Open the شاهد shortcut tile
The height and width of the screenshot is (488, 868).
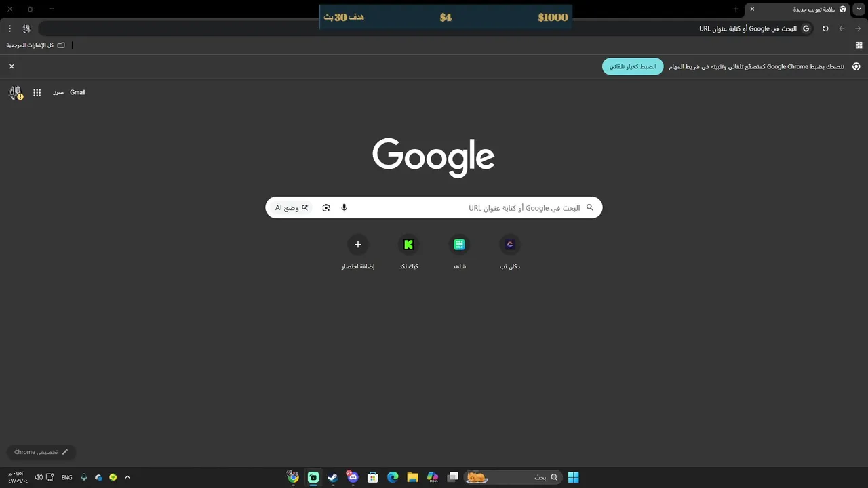(459, 253)
